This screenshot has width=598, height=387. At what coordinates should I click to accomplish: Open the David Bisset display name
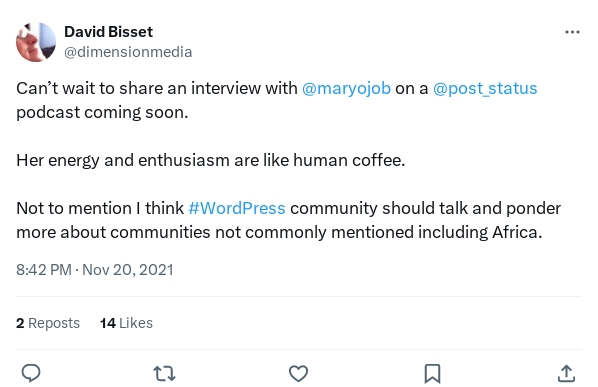click(x=108, y=32)
